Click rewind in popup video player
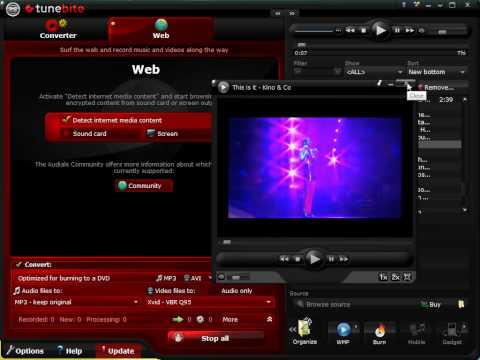 coord(284,259)
